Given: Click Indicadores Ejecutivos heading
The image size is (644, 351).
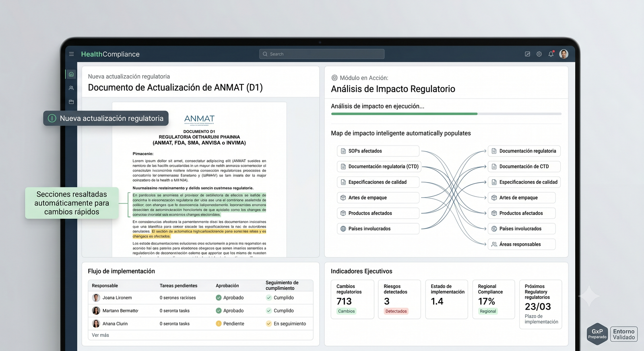Looking at the screenshot, I should (361, 271).
